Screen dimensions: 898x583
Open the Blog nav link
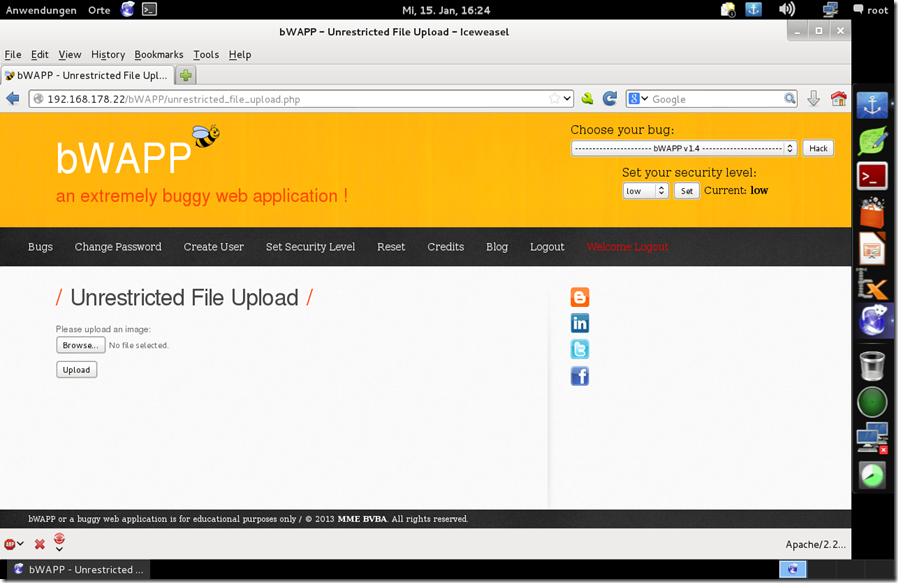click(497, 247)
